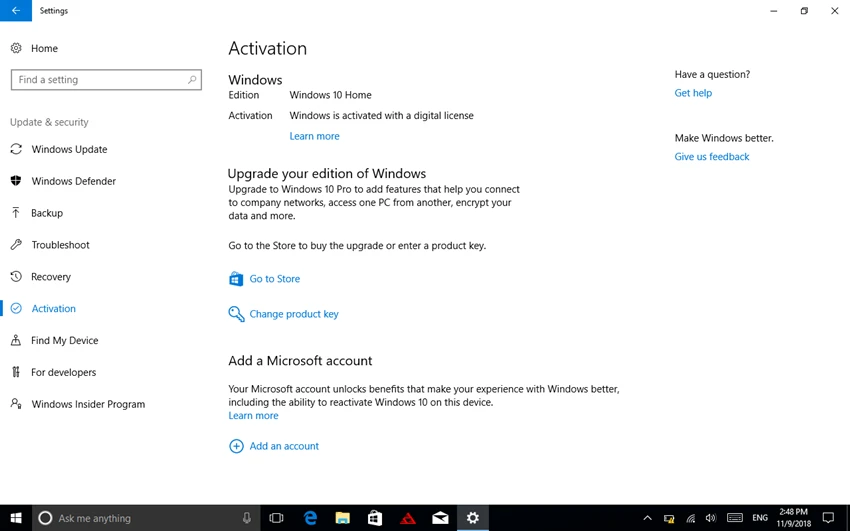Open the Troubleshoot settings page

[x=61, y=245]
